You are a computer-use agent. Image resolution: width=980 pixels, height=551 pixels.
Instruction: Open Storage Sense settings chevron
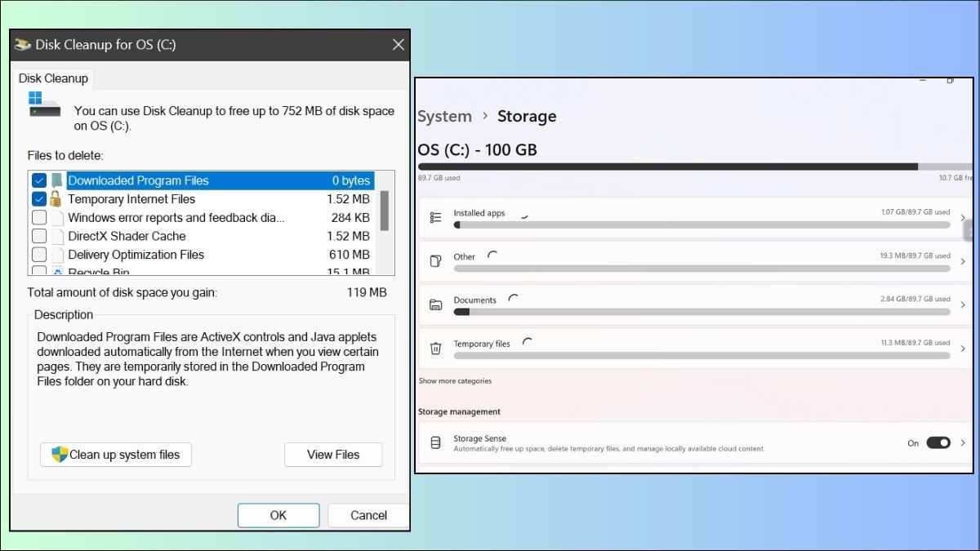(x=964, y=443)
